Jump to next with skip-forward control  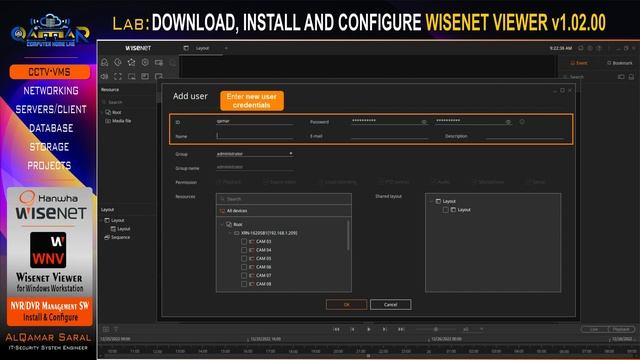[401, 329]
